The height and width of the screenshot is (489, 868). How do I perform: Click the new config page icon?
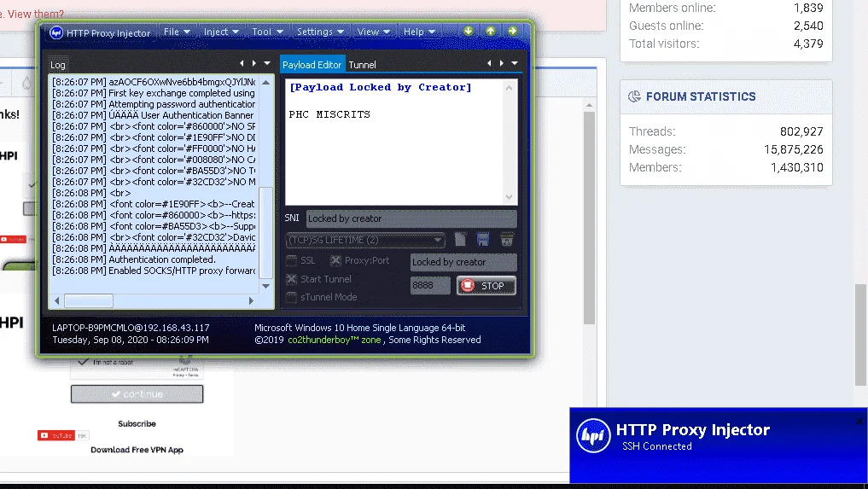(x=460, y=239)
